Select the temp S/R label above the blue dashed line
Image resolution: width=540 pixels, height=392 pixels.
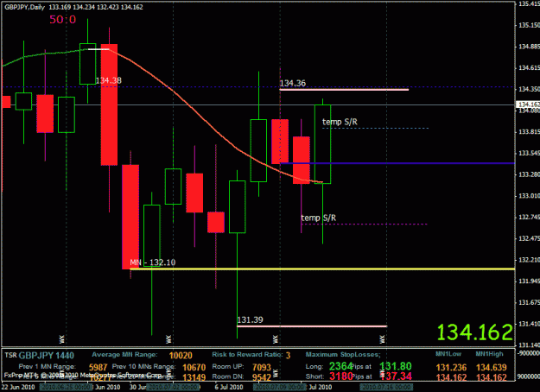pos(340,122)
